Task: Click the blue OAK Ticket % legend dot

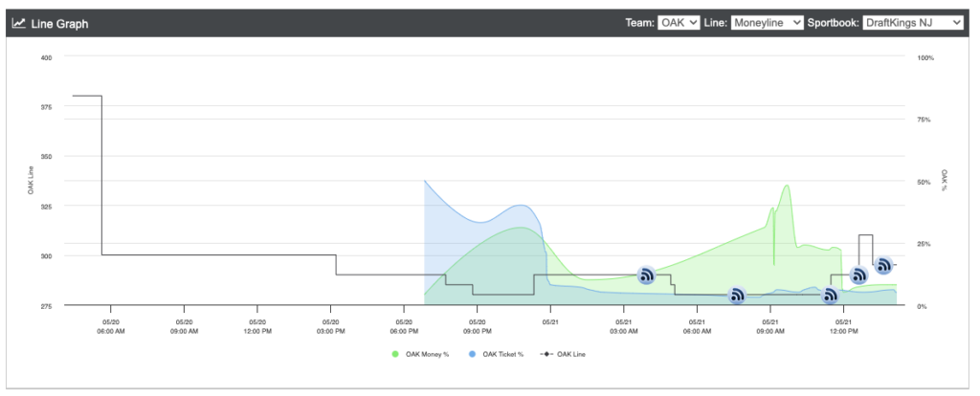Action: coord(472,354)
